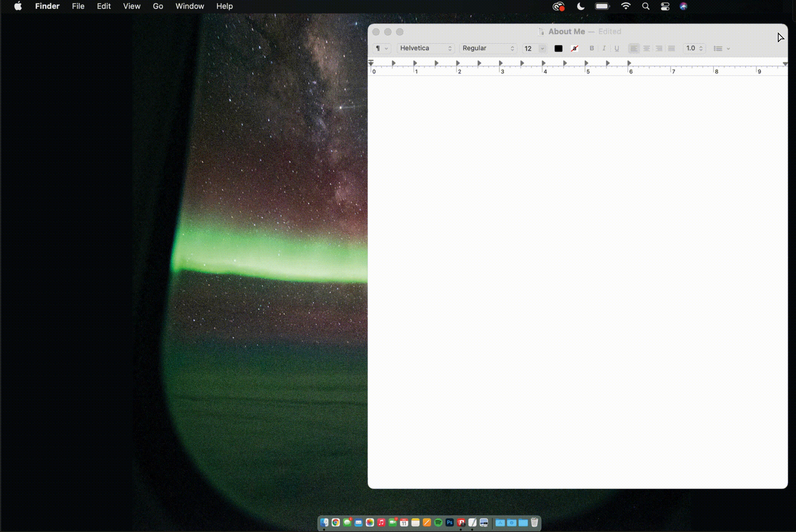Screen dimensions: 796x532
Task: Open the Window menu
Action: point(190,6)
